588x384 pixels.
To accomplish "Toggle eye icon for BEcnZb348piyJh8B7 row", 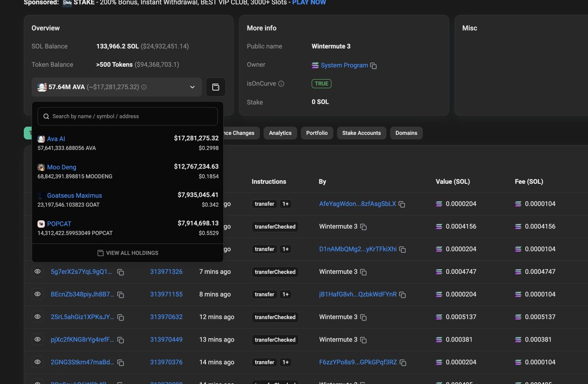I will [x=37, y=294].
